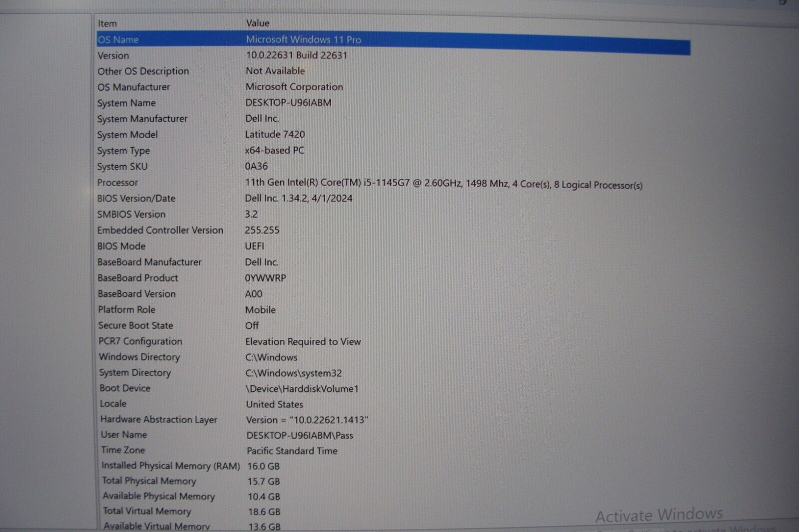The width and height of the screenshot is (799, 532).
Task: Select the Hardware Abstraction Layer row
Action: click(159, 420)
